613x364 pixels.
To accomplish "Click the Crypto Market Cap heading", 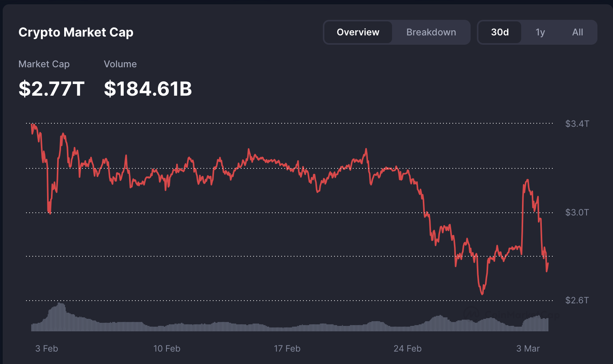I will 76,32.
